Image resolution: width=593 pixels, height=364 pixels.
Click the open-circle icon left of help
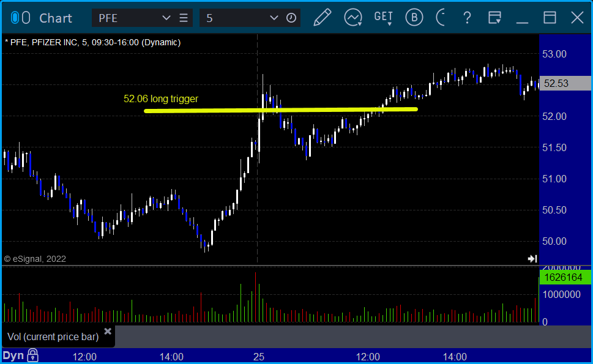click(x=441, y=18)
